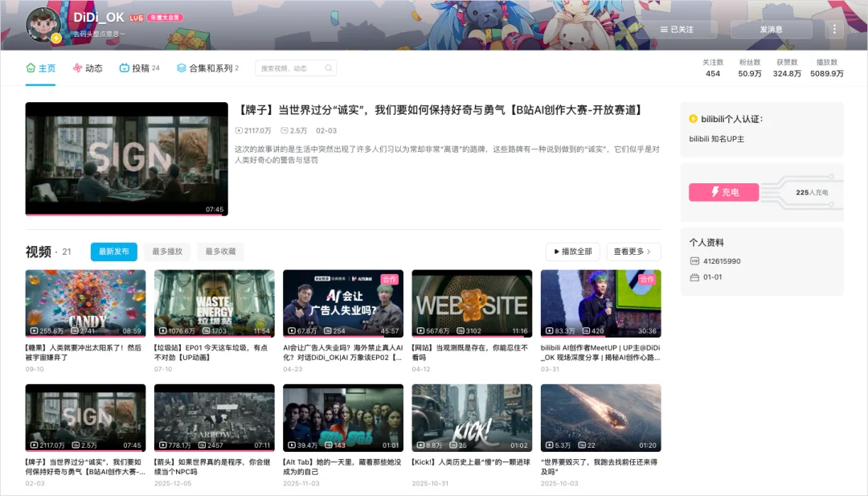Open the title 【网站】当观测既是存在
Screen dimensions: 868x496
(470, 353)
